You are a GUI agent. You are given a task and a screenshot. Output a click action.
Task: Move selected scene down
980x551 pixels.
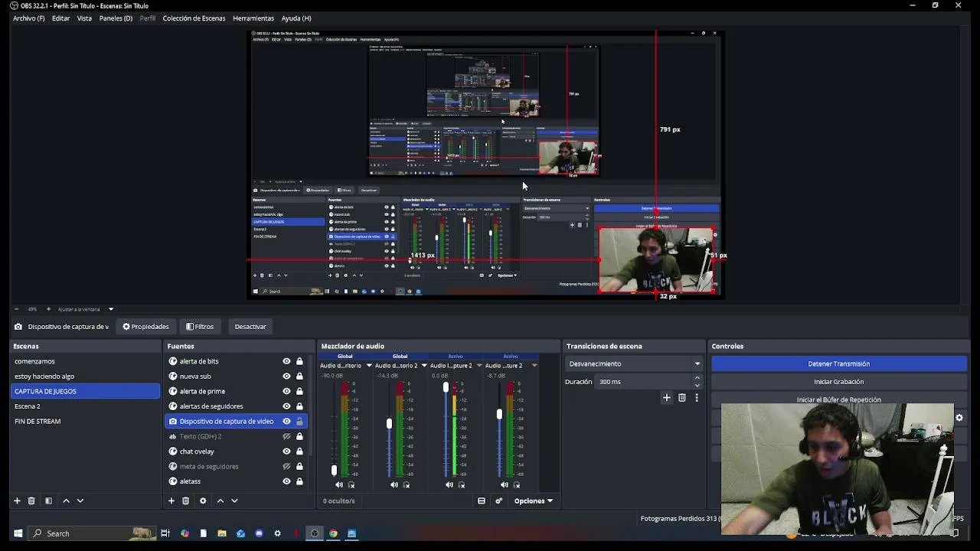pyautogui.click(x=80, y=500)
